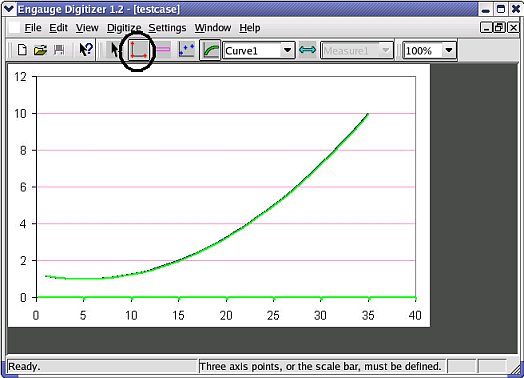Choose the Select arrow tool

click(114, 50)
